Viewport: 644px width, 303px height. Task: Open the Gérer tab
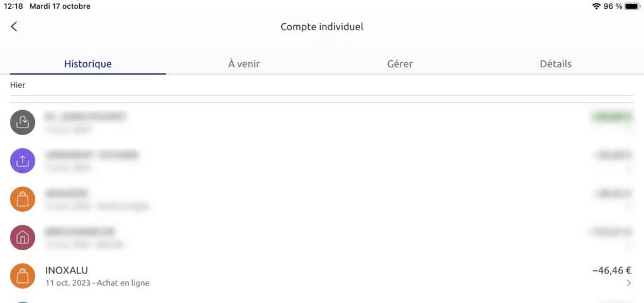coord(399,64)
